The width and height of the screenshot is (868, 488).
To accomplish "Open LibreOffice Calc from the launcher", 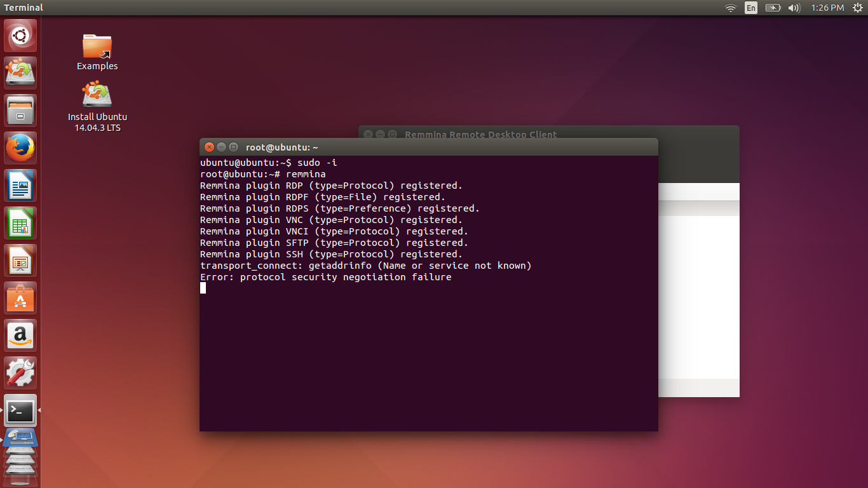I will 20,223.
